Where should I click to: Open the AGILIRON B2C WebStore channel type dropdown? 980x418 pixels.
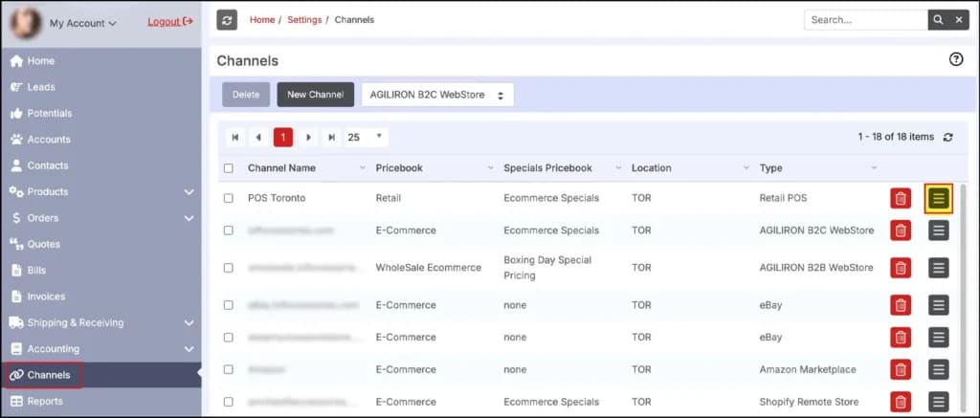click(437, 95)
